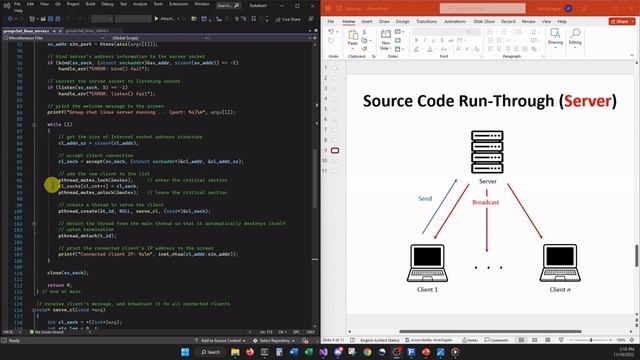
Task: Click the Windows Start button
Action: (x=185, y=352)
